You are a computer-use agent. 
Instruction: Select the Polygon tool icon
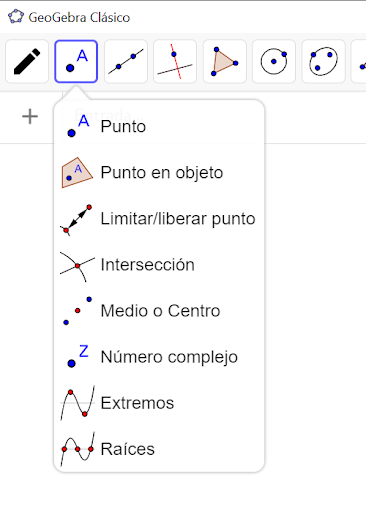(224, 61)
